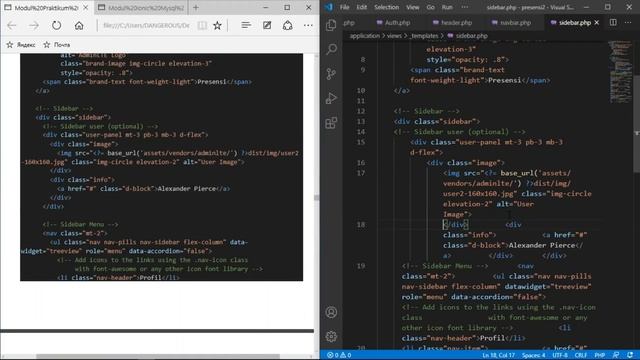Click 'application' in the VS Code breadcrumb
This screenshot has width=640, height=360.
coord(364,36)
